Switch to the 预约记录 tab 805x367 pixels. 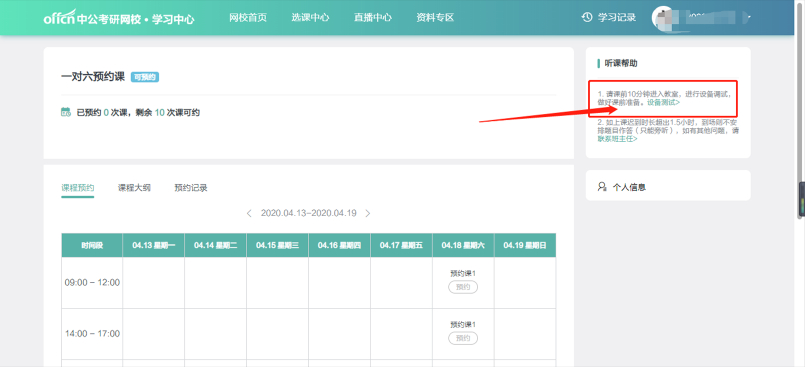pyautogui.click(x=191, y=188)
